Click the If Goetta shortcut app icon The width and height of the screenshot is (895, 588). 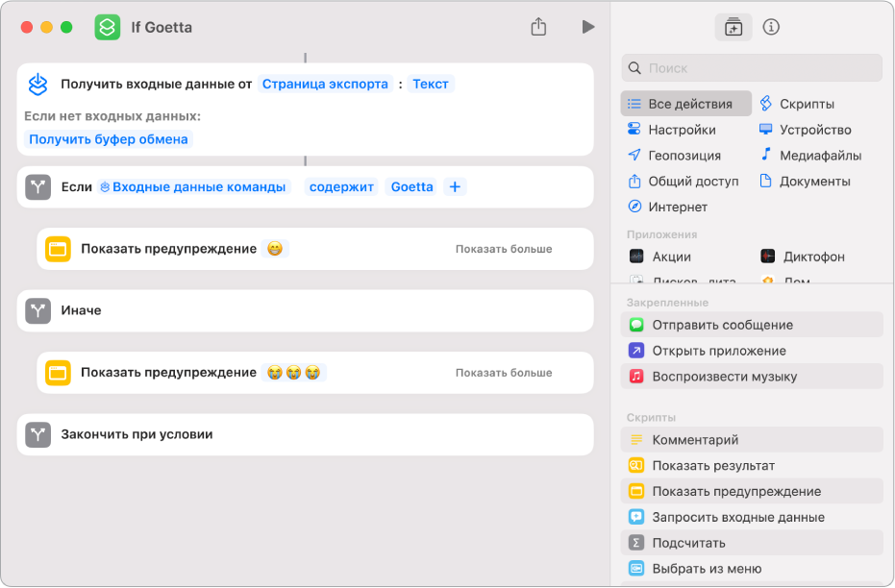pos(107,27)
